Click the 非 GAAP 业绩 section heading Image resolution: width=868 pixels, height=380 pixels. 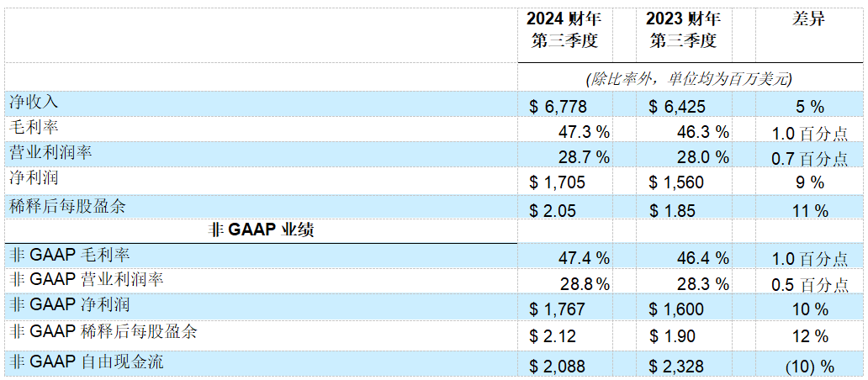pyautogui.click(x=261, y=230)
